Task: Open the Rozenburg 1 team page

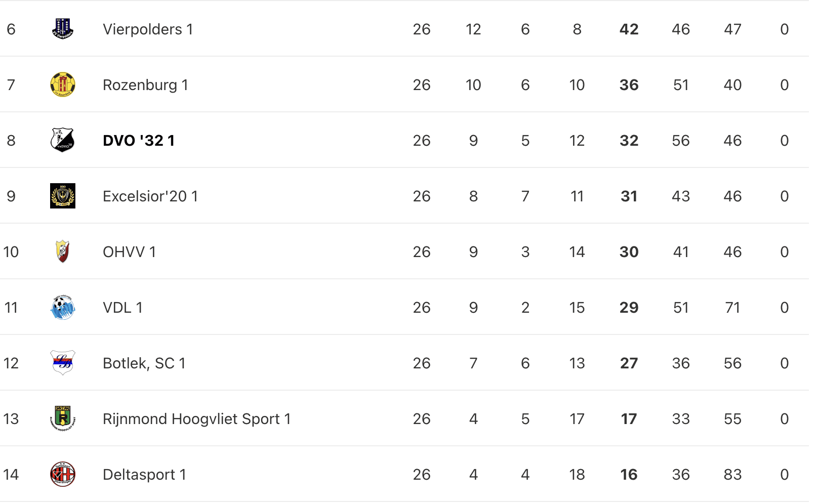Action: tap(145, 85)
